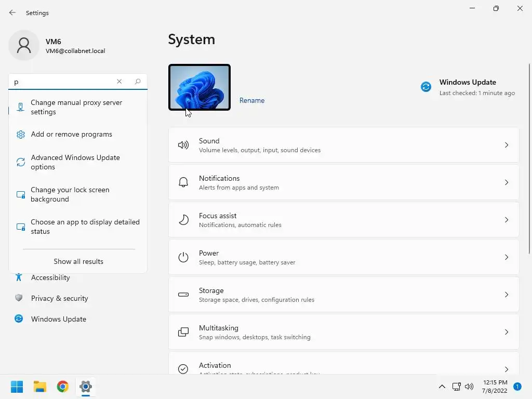The height and width of the screenshot is (399, 532).
Task: Click the Storage drive icon
Action: [x=183, y=295]
